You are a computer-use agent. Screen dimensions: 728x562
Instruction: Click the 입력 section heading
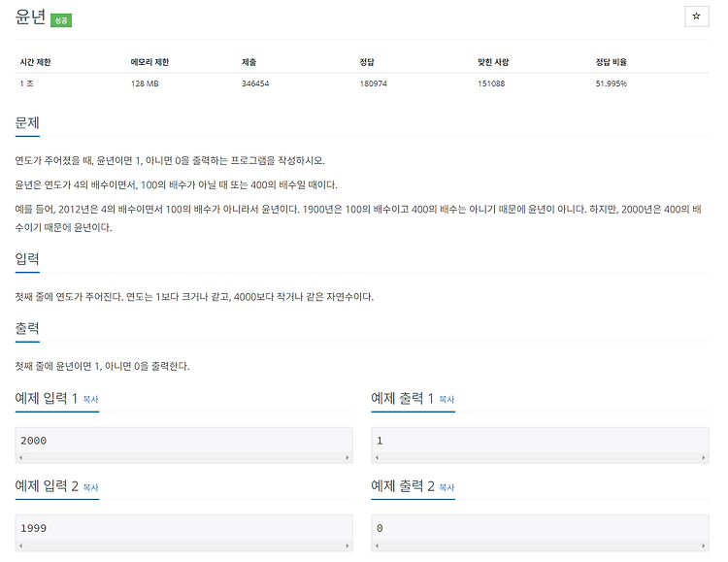coord(27,259)
